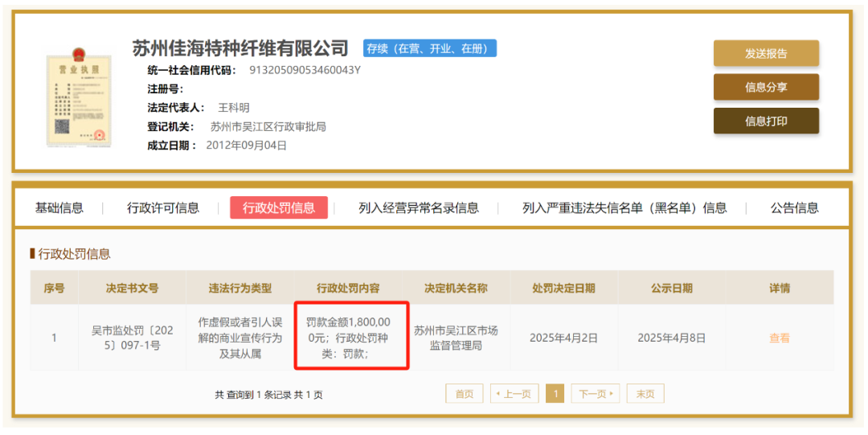Switch to the 基础信息 tab
868x435 pixels.
tap(59, 207)
